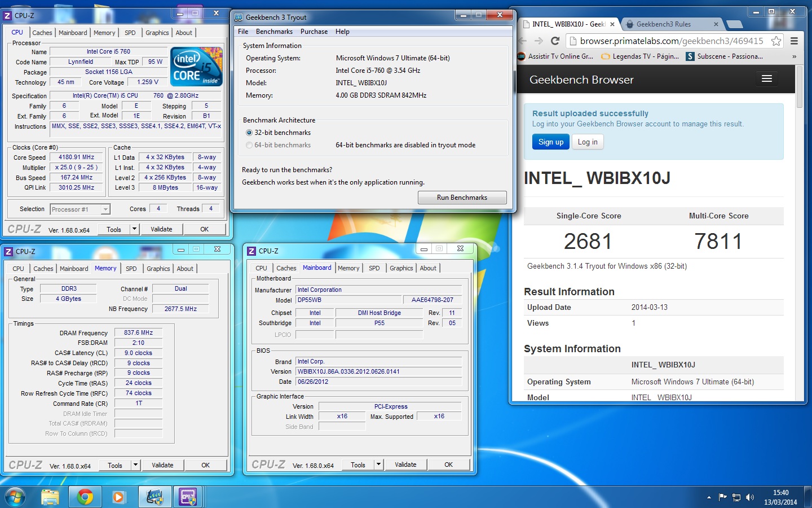This screenshot has height=508, width=812.
Task: Switch to SPD tab in CPU-Z Memory window
Action: 131,269
